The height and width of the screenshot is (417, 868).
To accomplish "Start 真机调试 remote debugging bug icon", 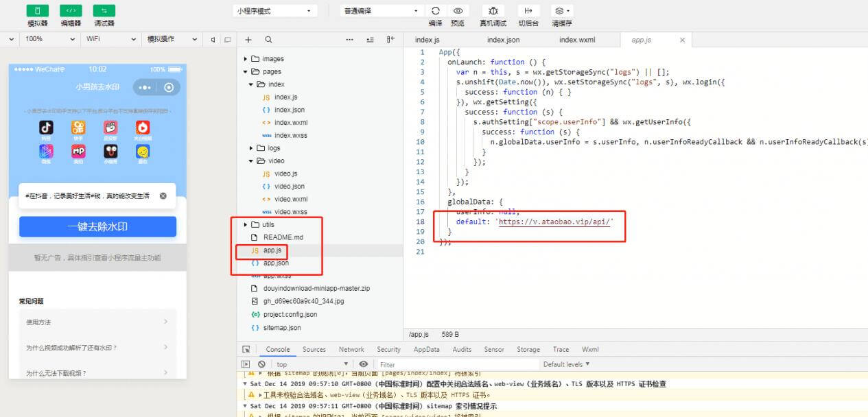I will point(493,11).
